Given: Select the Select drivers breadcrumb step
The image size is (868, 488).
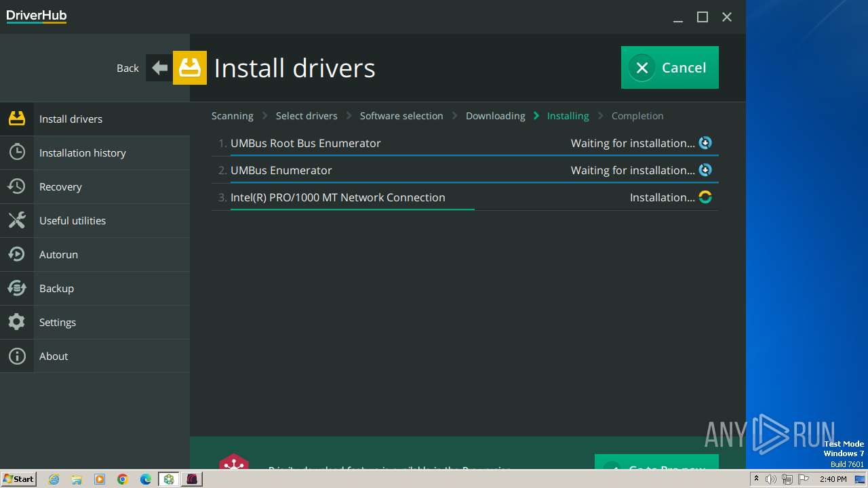Looking at the screenshot, I should [307, 116].
